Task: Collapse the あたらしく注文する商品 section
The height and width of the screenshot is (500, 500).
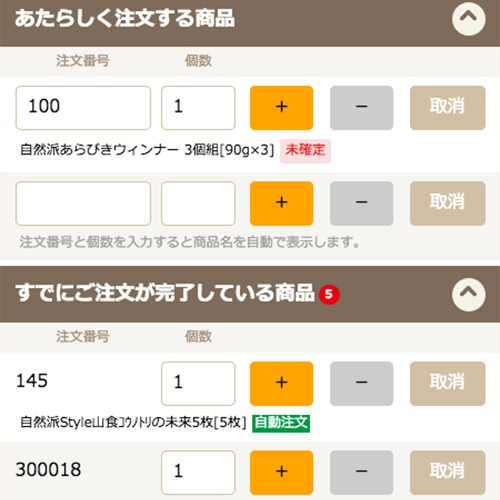Action: click(x=468, y=19)
